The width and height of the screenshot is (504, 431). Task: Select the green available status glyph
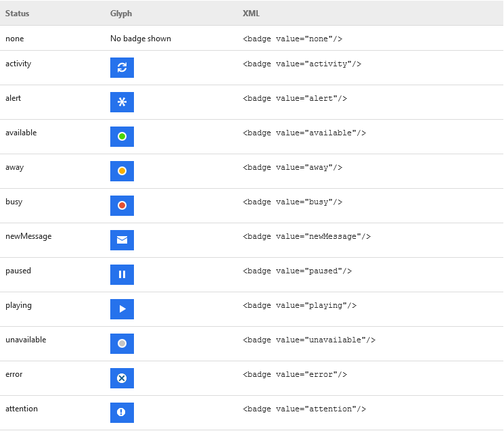click(122, 137)
